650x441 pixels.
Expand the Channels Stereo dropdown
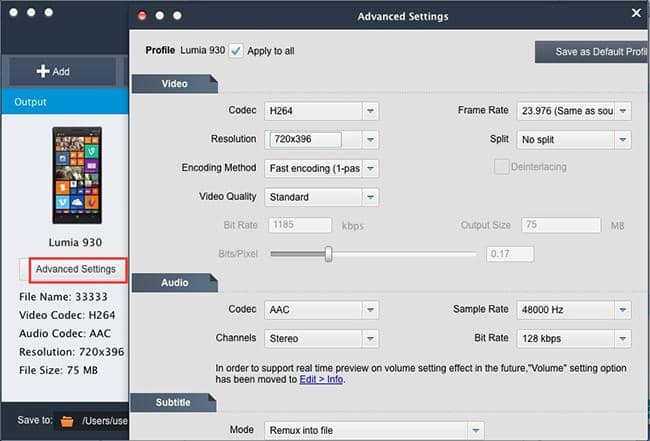coord(321,339)
